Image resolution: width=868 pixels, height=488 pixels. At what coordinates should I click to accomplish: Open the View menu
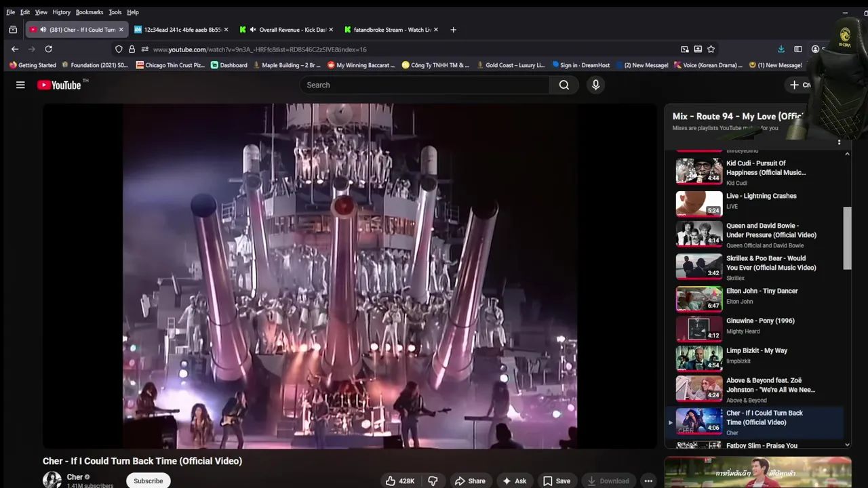[x=41, y=12]
